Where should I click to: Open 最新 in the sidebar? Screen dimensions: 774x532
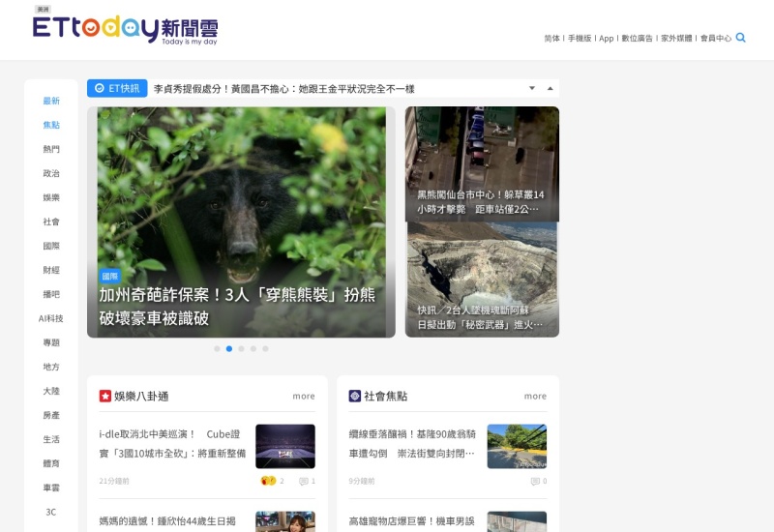tap(51, 101)
